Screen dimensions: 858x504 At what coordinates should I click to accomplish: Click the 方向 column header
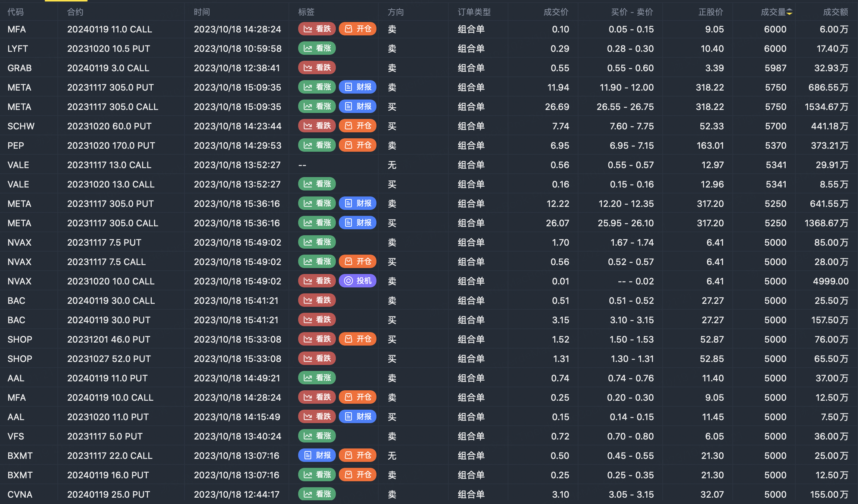(x=396, y=12)
